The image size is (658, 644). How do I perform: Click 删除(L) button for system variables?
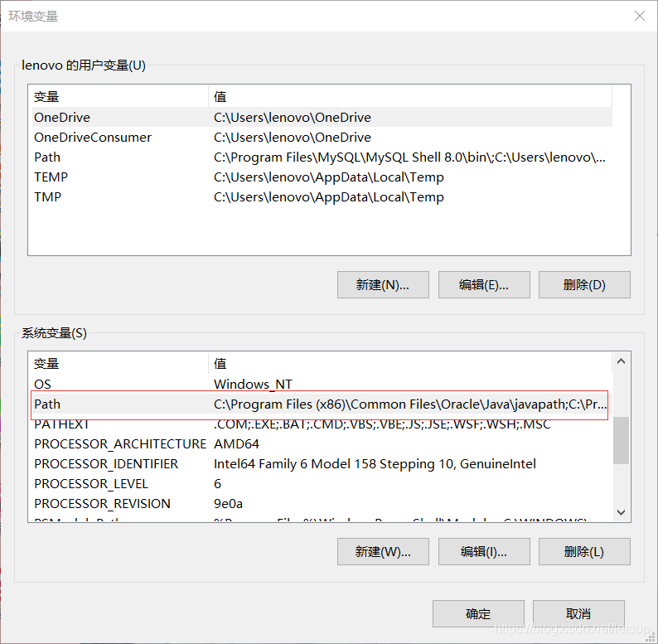pos(584,551)
